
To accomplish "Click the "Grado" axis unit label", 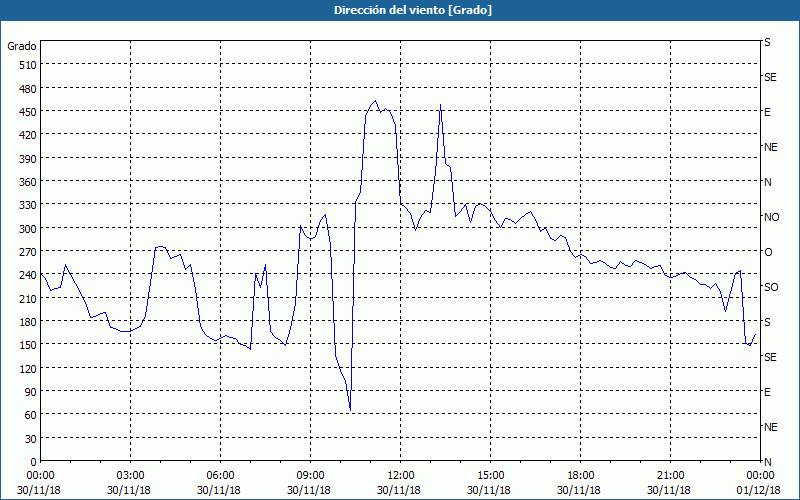I will point(22,46).
